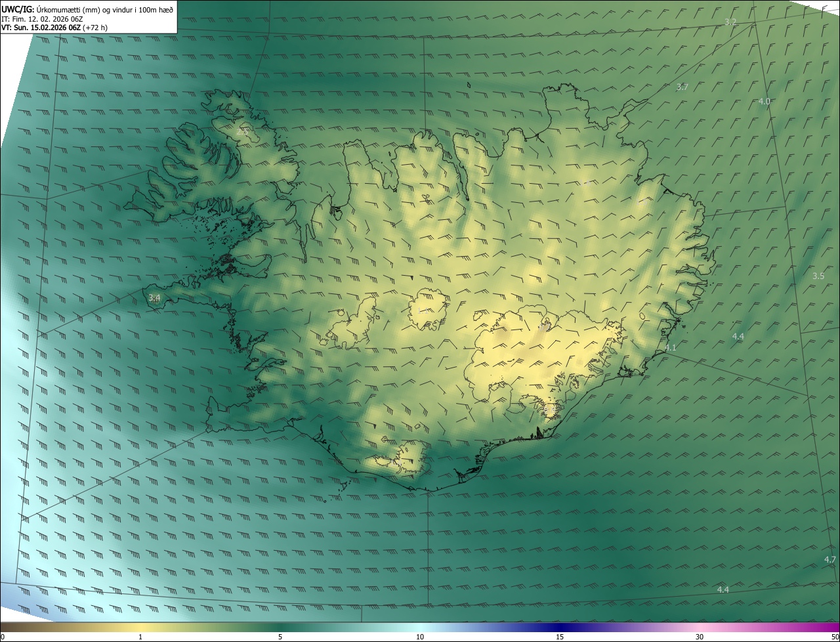
Task: Click the "2.5" label in the Westfjords
Action: 242,132
